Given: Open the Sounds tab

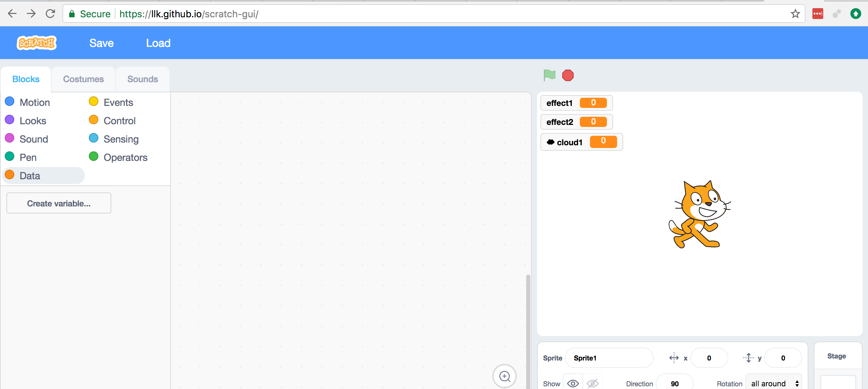Looking at the screenshot, I should tap(142, 79).
